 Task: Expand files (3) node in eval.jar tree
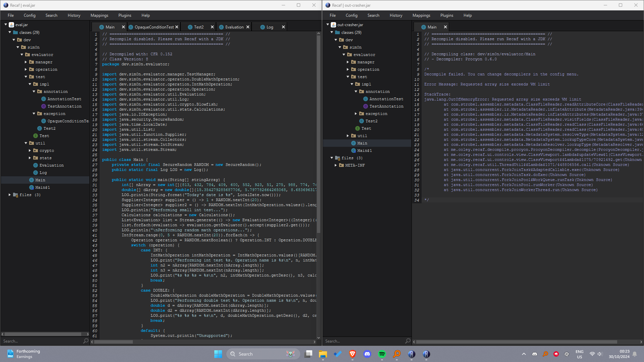[10, 195]
